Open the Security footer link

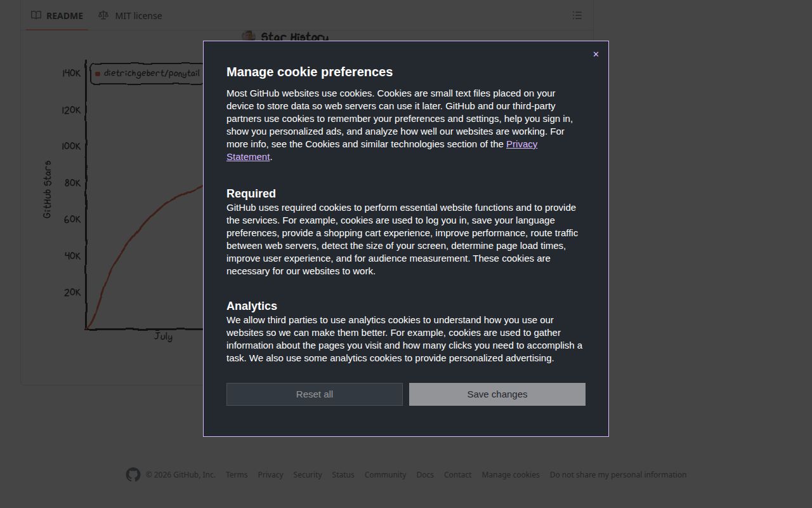pos(308,474)
